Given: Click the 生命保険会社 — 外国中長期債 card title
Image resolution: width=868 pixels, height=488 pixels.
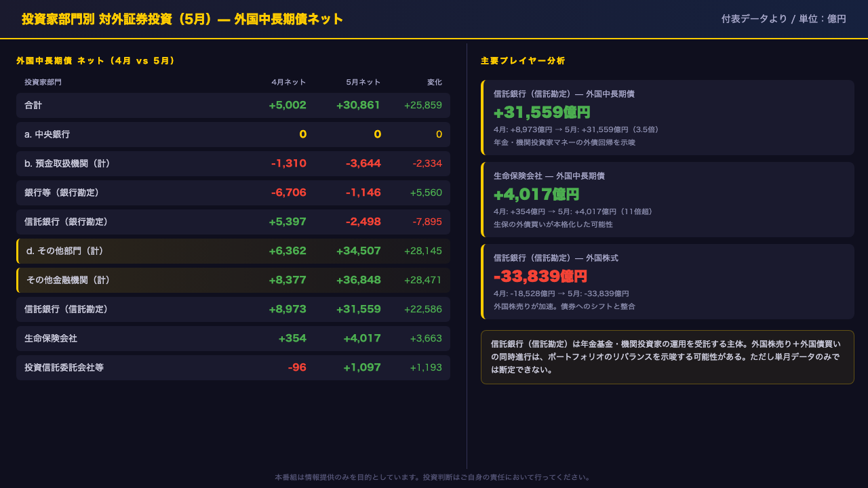Looking at the screenshot, I should 549,176.
